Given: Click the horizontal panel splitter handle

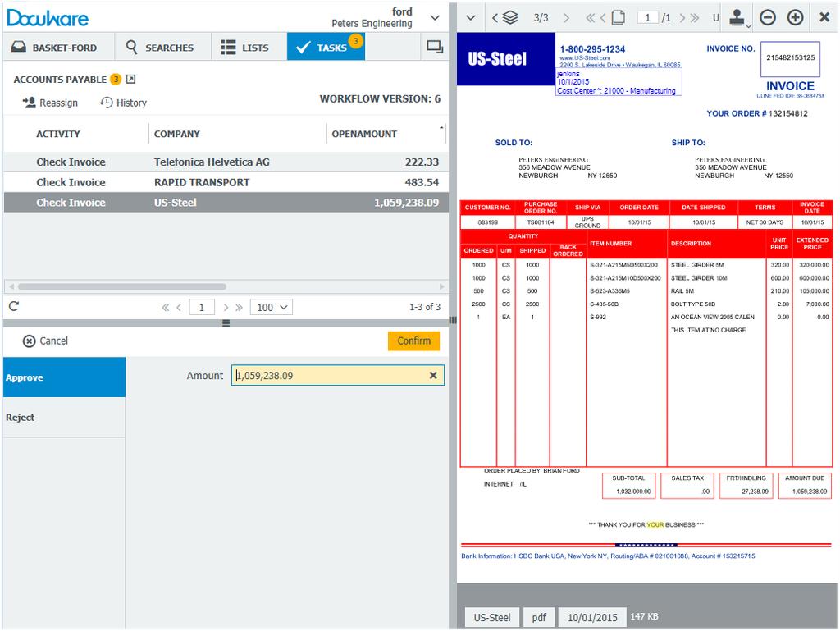Looking at the screenshot, I should pyautogui.click(x=226, y=323).
